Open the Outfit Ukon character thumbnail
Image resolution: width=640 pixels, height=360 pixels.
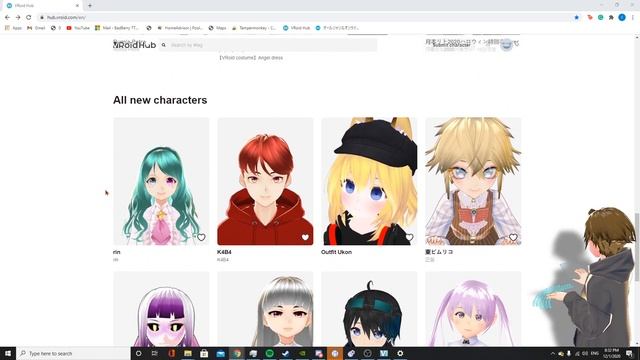click(369, 181)
